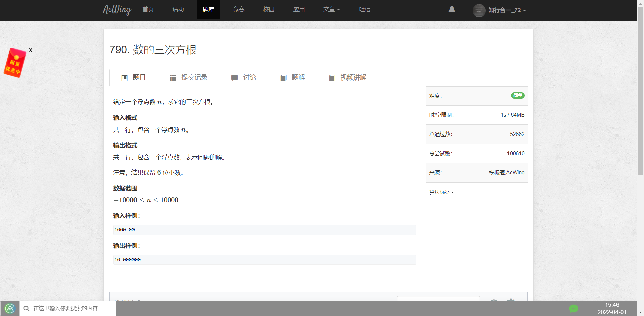Click the AcWing logo

click(117, 10)
